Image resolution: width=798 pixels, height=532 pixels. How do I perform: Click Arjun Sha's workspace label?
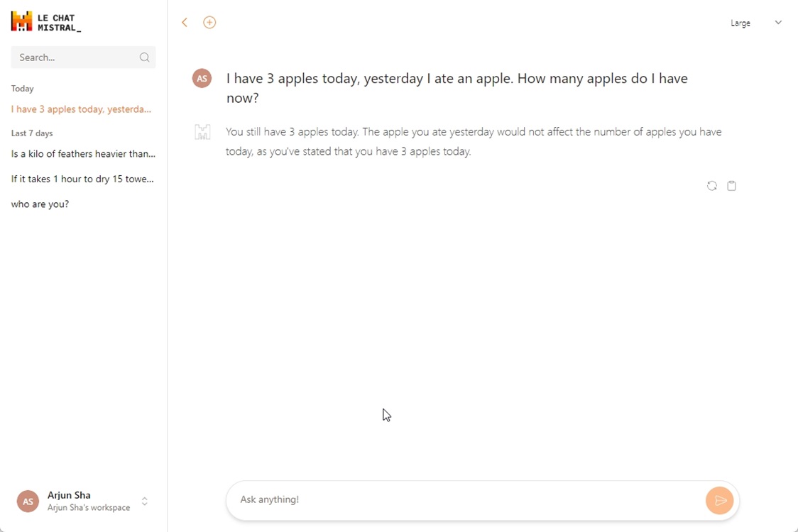pos(89,508)
